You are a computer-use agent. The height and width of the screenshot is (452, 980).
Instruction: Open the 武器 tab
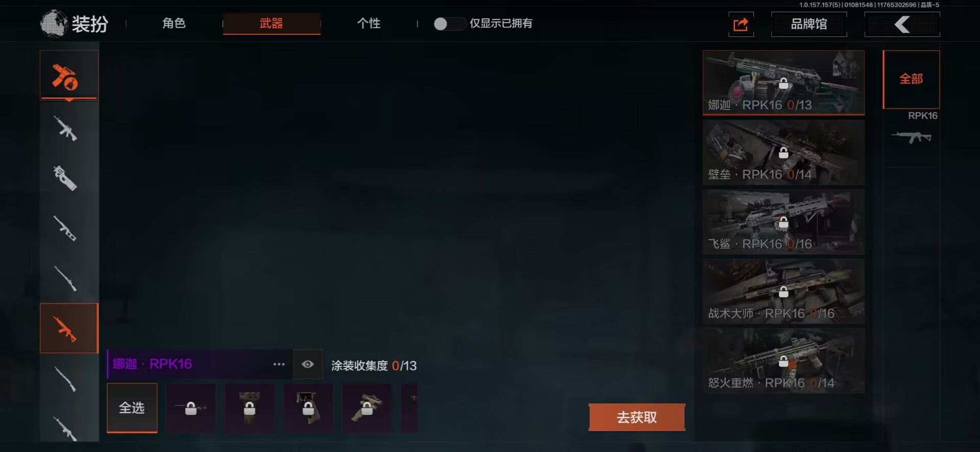tap(272, 23)
